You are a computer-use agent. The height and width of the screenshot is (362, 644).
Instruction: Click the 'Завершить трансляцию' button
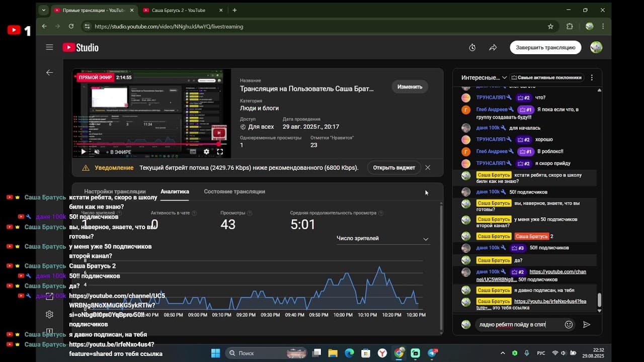click(545, 47)
